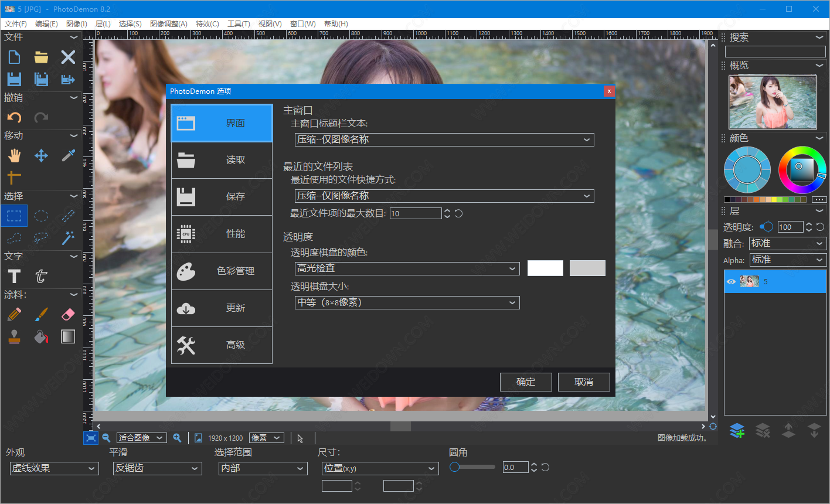830x504 pixels.
Task: Open recent file shortcut style dropdown
Action: [x=444, y=196]
